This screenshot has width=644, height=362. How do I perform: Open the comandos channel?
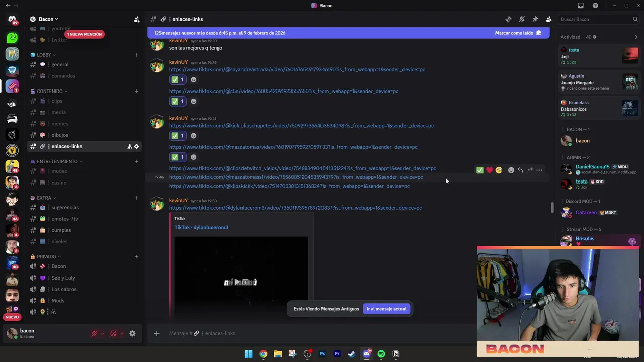(x=85, y=76)
